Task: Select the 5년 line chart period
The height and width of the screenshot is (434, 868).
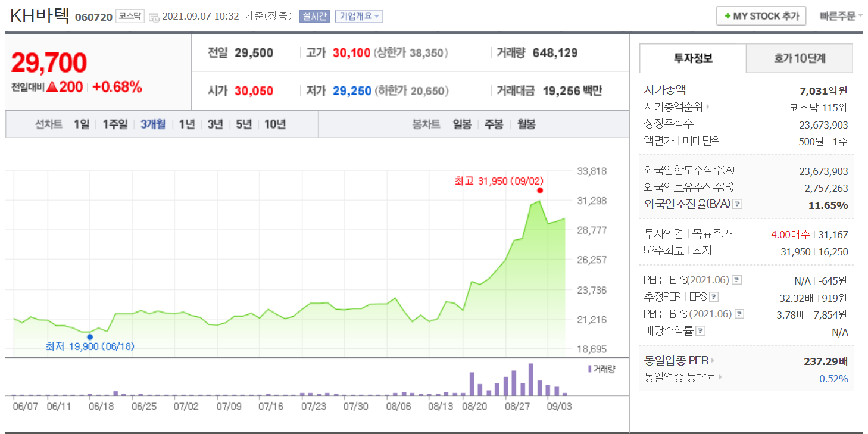Action: [243, 124]
